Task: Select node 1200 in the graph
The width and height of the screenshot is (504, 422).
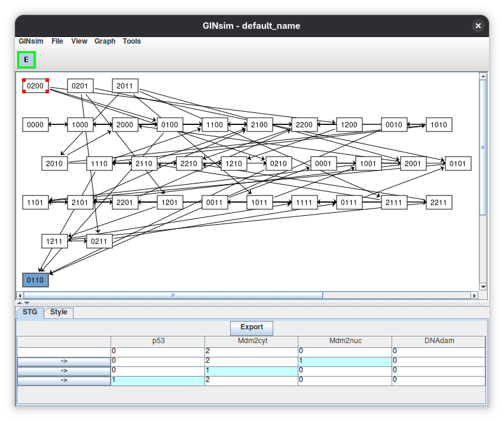Action: 349,125
